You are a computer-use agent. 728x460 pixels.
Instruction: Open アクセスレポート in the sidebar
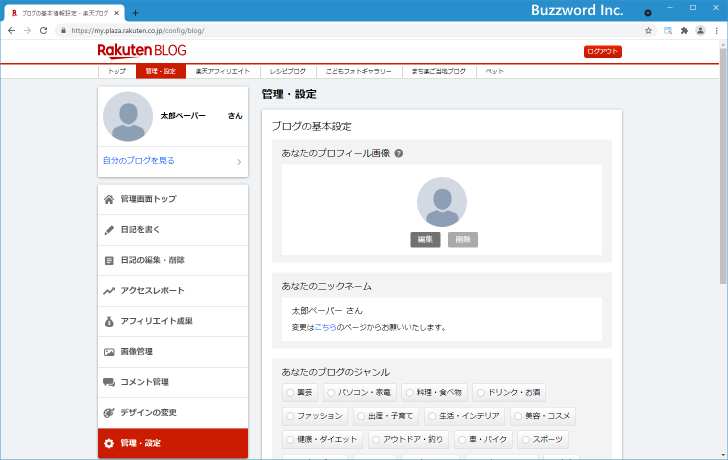tap(173, 291)
